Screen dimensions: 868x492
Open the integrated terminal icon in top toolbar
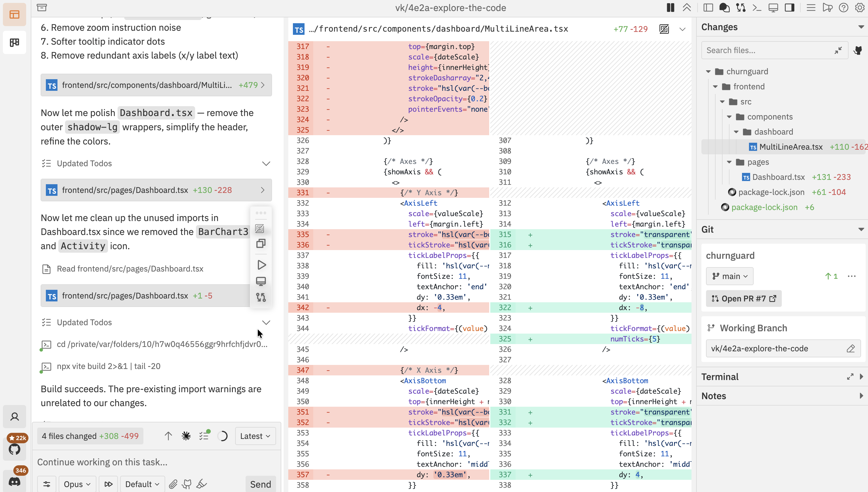[757, 8]
